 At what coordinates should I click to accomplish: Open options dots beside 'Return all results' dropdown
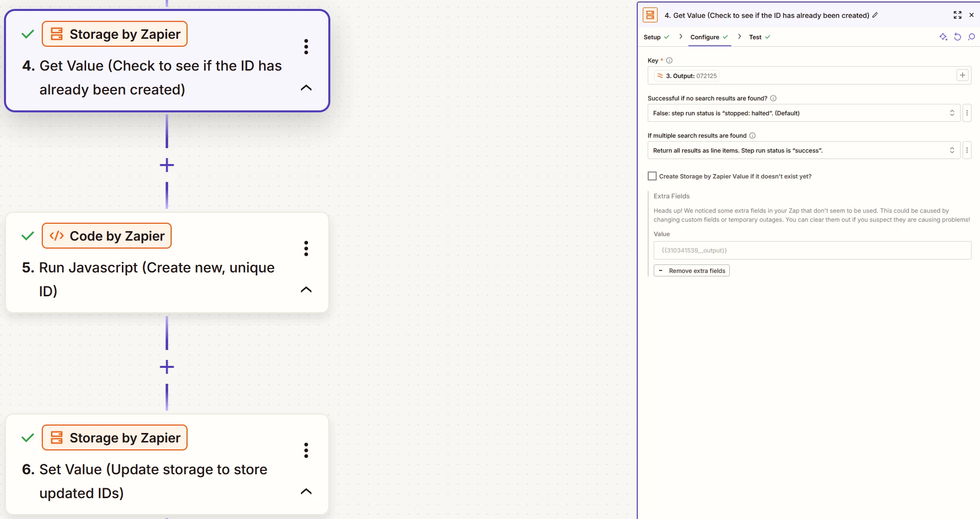pyautogui.click(x=967, y=150)
